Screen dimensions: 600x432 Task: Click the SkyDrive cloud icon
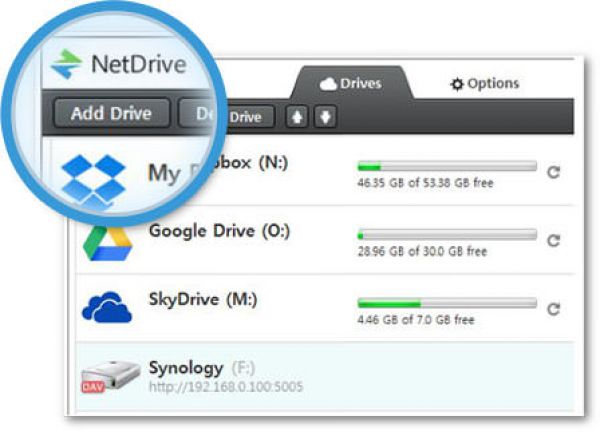click(x=107, y=307)
